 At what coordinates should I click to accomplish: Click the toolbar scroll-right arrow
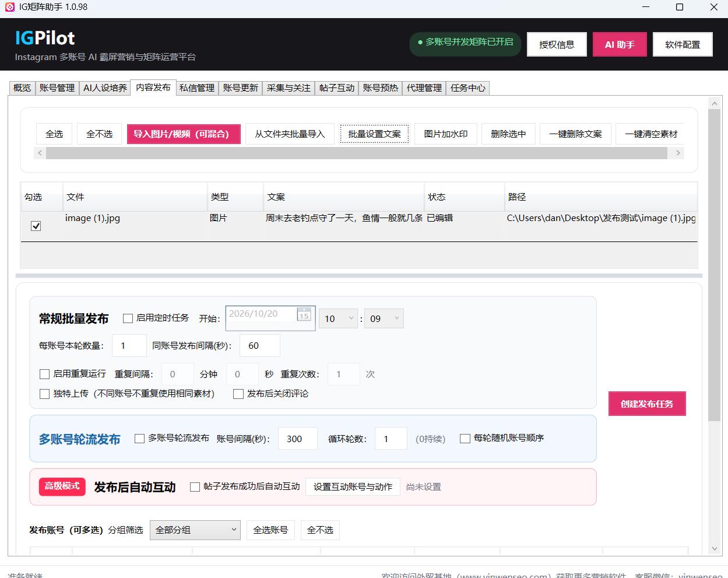pos(678,153)
